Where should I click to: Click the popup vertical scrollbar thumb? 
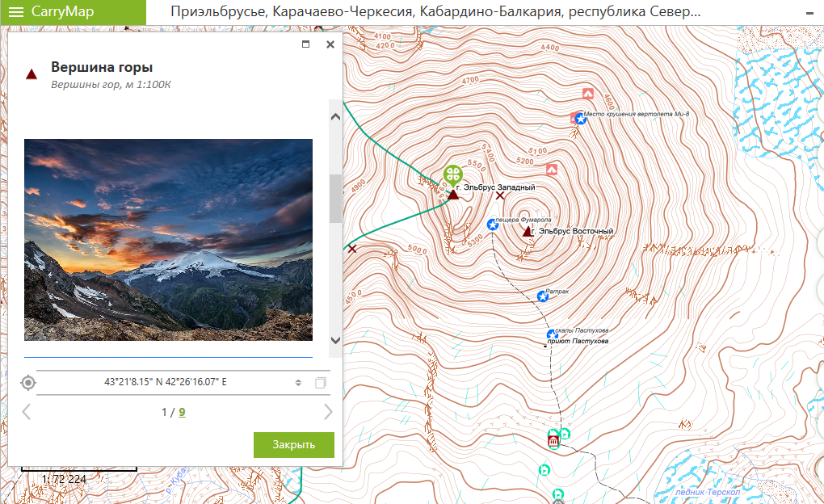click(x=335, y=198)
